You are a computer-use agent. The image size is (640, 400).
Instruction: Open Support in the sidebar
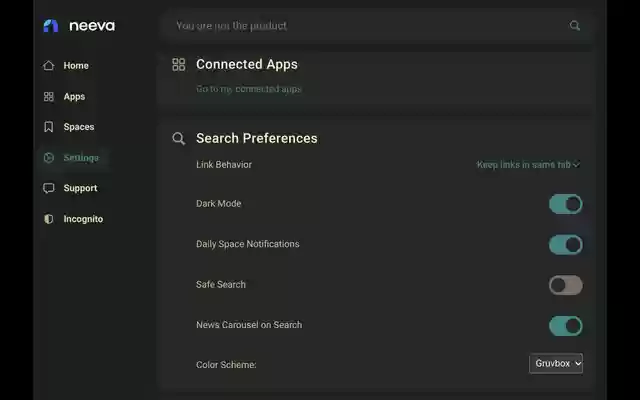tap(80, 188)
